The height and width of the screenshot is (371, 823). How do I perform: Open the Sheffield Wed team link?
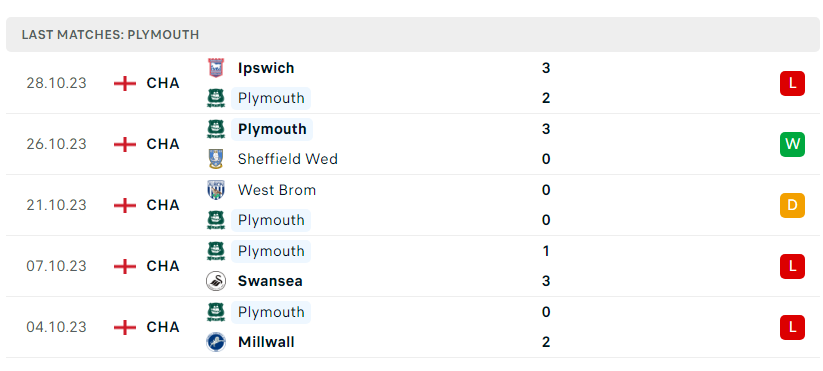click(x=288, y=160)
